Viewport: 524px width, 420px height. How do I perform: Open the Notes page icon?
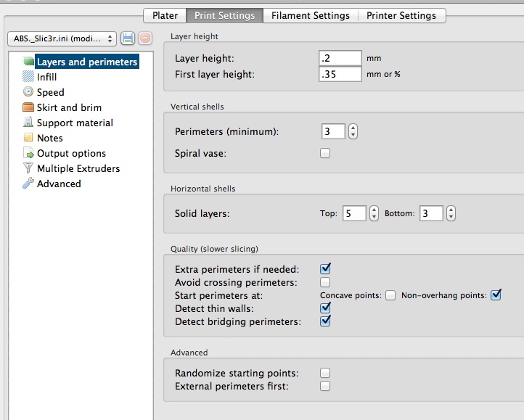pos(28,138)
